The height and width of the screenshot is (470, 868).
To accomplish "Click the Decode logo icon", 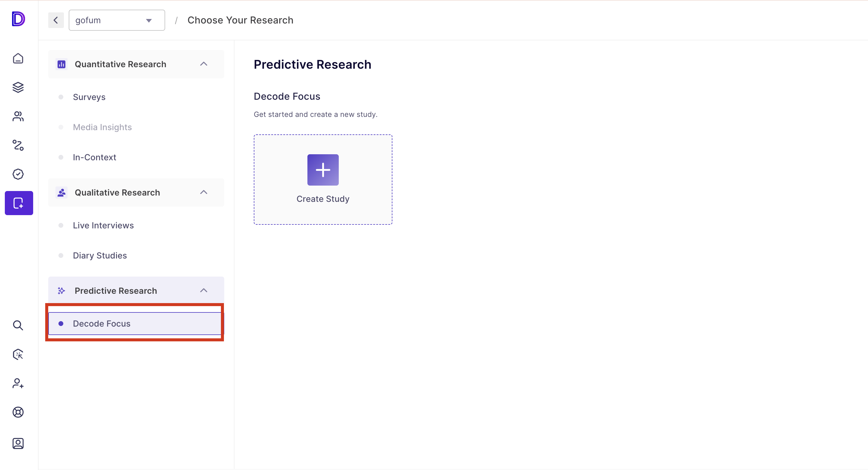I will coord(18,19).
